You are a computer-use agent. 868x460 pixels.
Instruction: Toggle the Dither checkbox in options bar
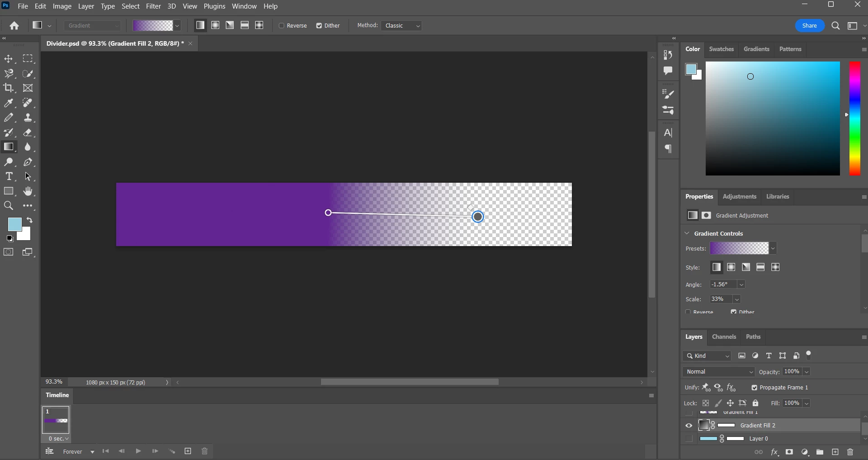point(319,26)
